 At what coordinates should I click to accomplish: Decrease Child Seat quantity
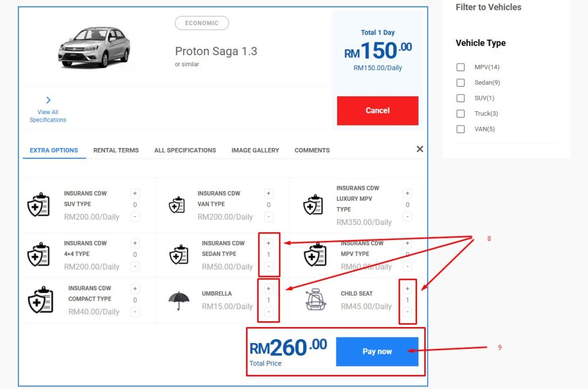[407, 312]
